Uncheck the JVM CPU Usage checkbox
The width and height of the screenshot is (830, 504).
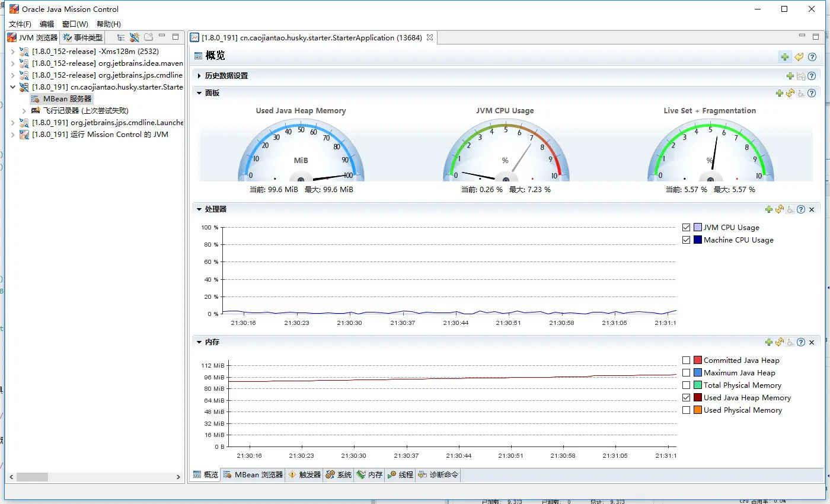687,228
